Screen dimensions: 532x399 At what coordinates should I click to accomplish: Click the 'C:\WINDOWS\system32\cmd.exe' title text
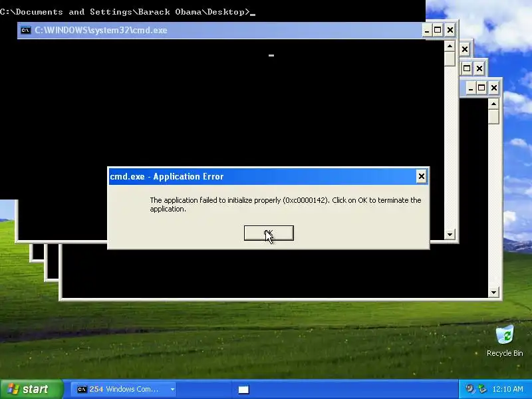tap(101, 30)
